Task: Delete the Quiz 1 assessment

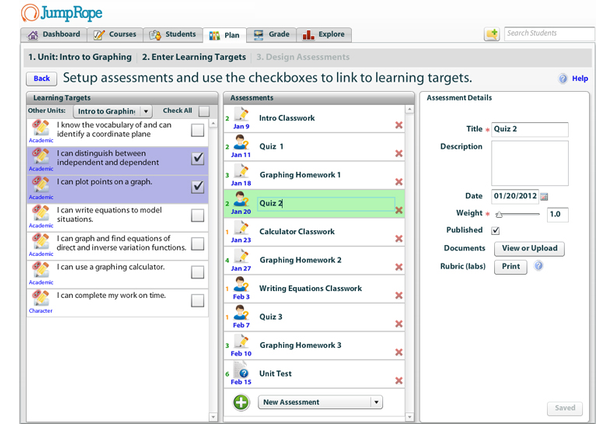Action: tap(398, 153)
